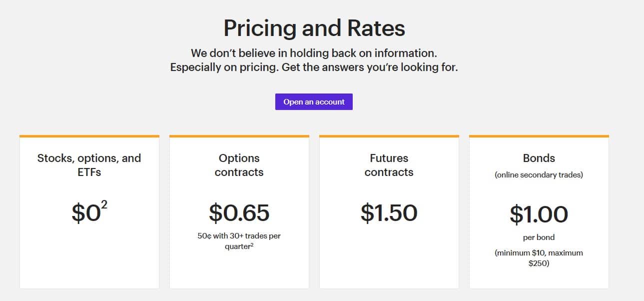Click the online secondary trades subtitle
The width and height of the screenshot is (644, 301).
(x=539, y=175)
